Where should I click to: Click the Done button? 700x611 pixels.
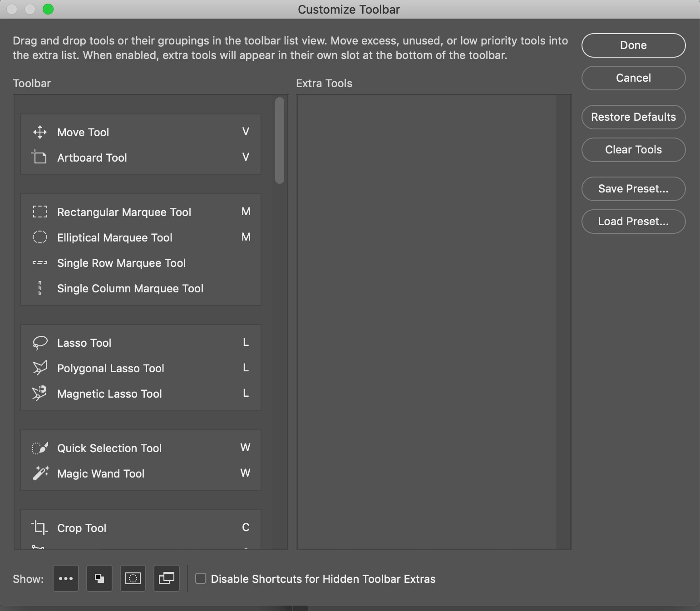point(633,45)
